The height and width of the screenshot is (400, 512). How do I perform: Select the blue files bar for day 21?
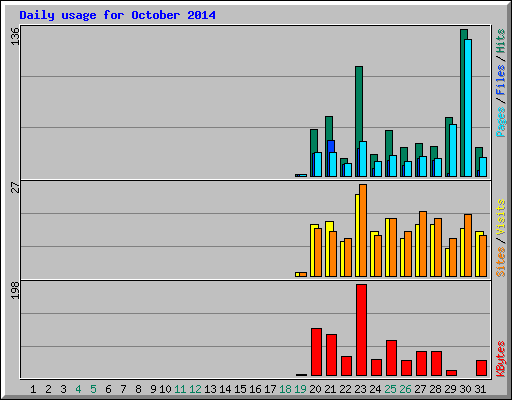(330, 147)
